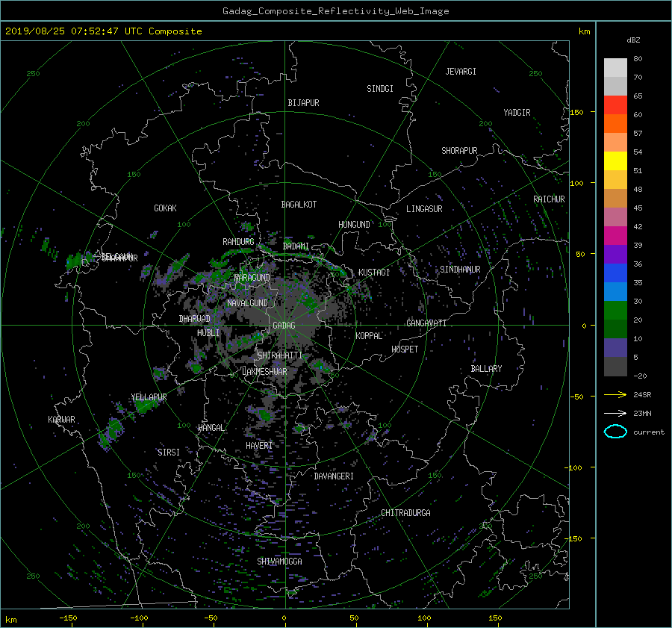This screenshot has width=672, height=628.
Task: Click the YADGIR city label
Action: click(x=517, y=113)
